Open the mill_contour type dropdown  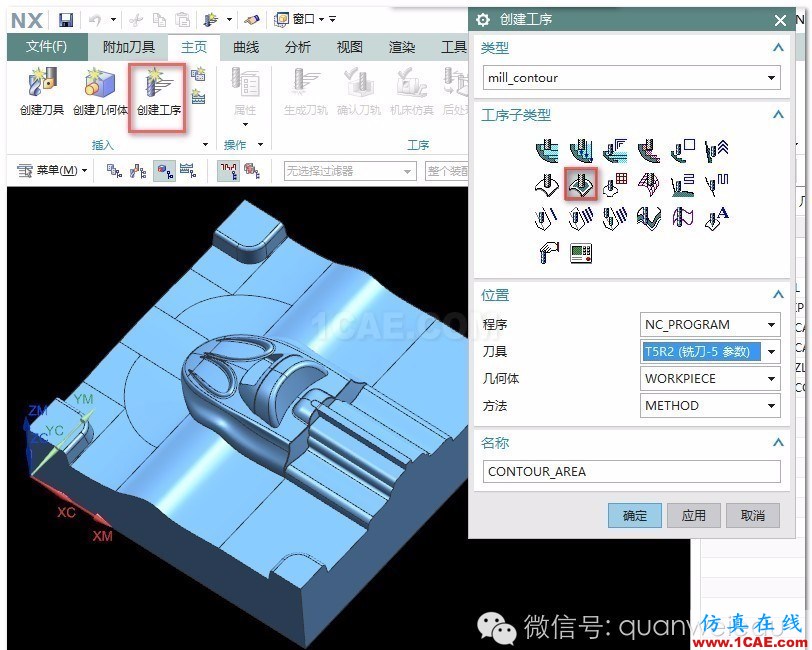click(x=771, y=78)
